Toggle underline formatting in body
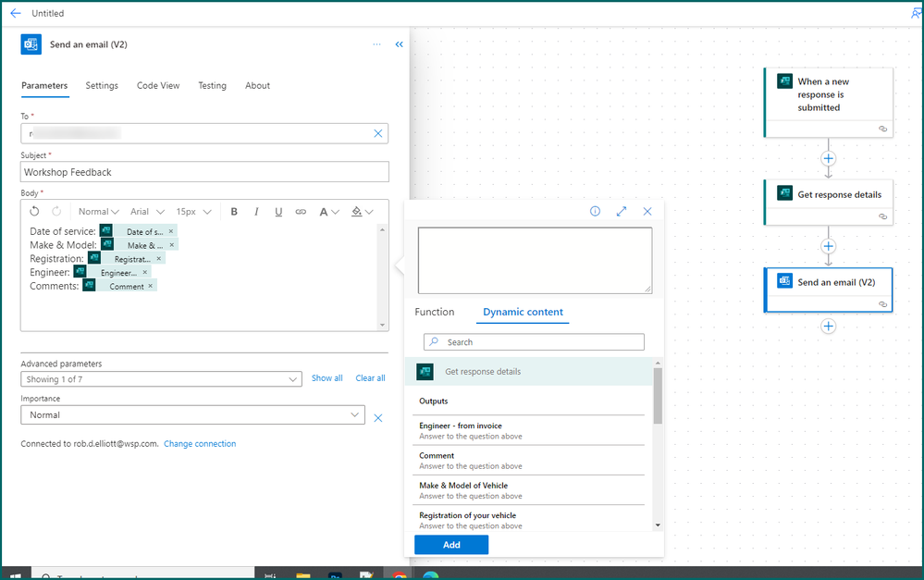The height and width of the screenshot is (580, 924). (x=278, y=212)
